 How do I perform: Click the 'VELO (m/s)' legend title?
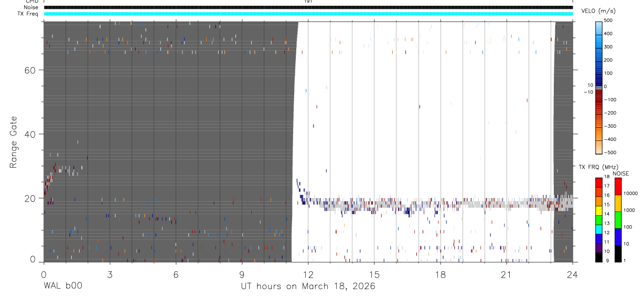pos(598,11)
